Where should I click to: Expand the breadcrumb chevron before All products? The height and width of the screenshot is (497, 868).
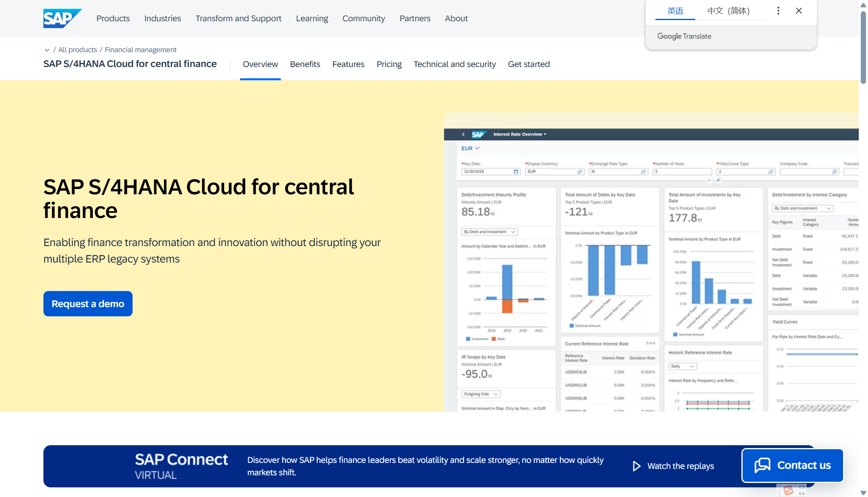point(47,50)
